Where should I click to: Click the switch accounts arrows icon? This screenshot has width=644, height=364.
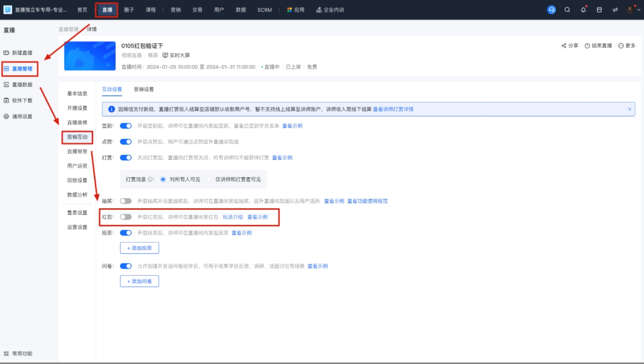point(615,10)
